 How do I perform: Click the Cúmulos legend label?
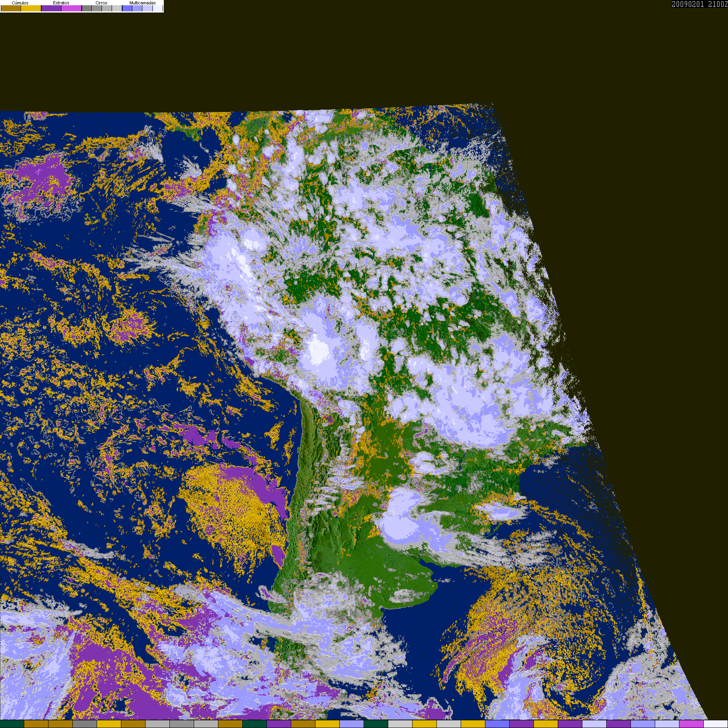point(20,3)
